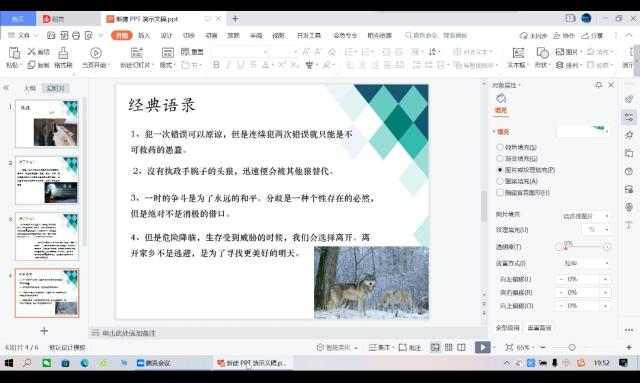
Task: Open the Design ribbon tab
Action: pyautogui.click(x=166, y=36)
